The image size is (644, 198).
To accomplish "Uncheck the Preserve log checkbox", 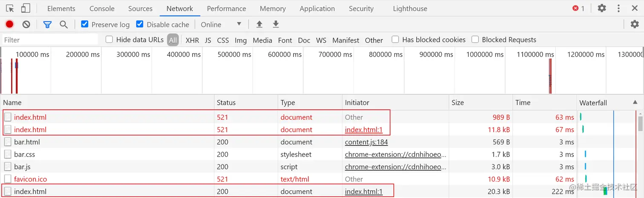I will (85, 24).
